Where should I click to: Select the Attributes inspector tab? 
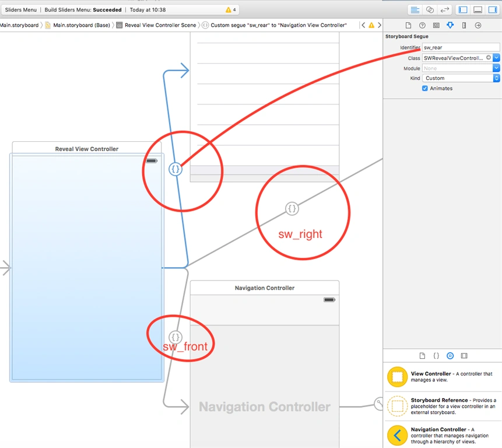coord(450,25)
